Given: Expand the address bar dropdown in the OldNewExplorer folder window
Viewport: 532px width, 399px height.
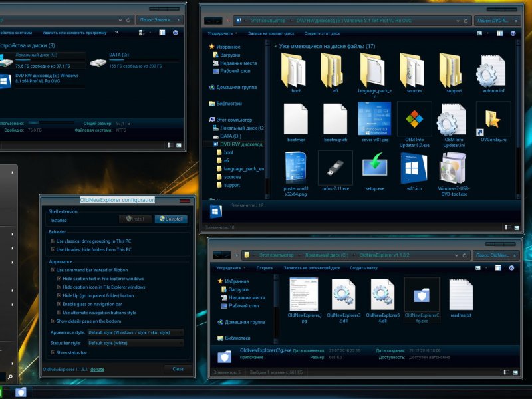Looking at the screenshot, I should point(456,255).
